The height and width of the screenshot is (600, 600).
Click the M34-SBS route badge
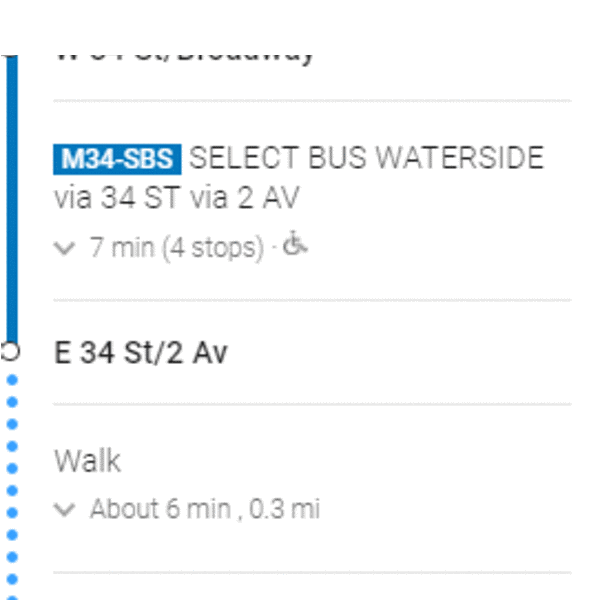[118, 159]
